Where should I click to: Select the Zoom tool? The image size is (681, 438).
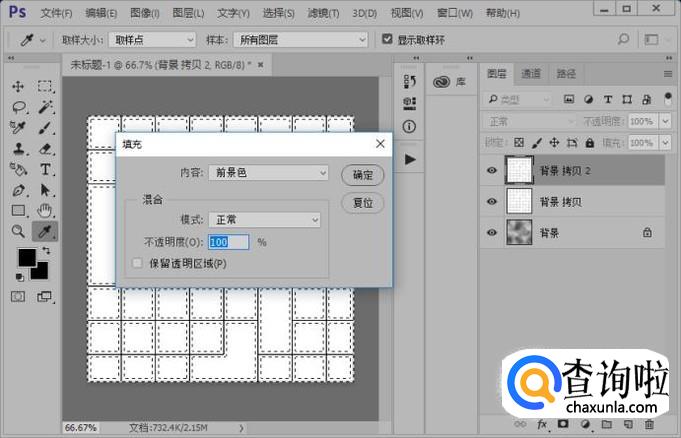pos(18,231)
